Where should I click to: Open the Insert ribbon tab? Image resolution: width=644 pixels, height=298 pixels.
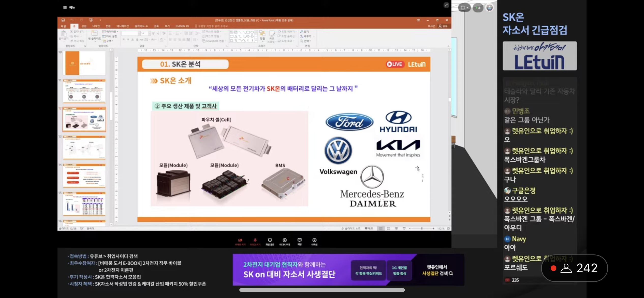click(84, 26)
